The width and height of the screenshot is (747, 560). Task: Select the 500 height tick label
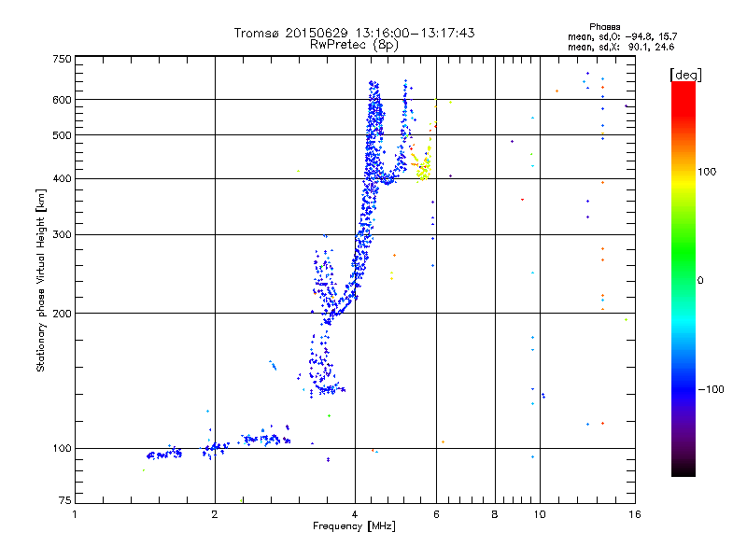click(x=62, y=135)
